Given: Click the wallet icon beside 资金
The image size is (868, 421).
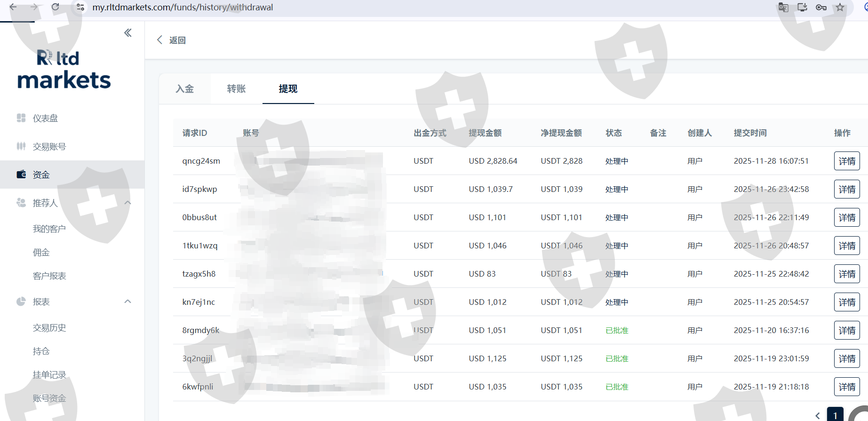Looking at the screenshot, I should [x=21, y=175].
